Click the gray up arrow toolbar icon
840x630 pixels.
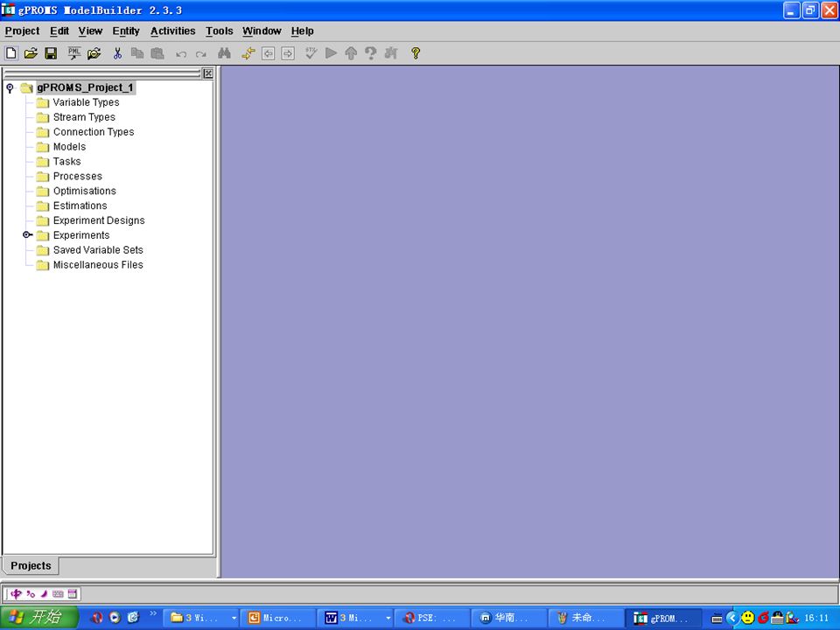(351, 53)
